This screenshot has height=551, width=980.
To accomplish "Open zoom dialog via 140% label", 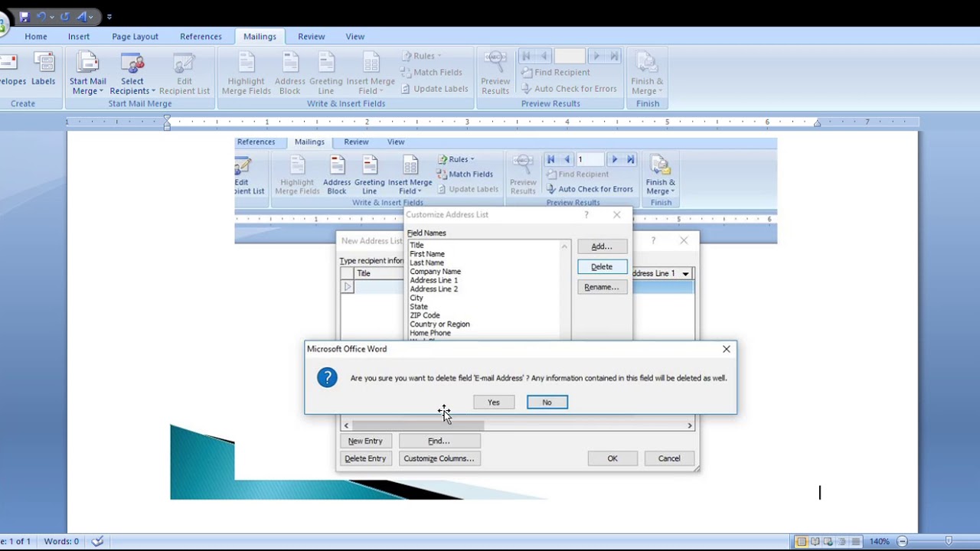I will coord(879,541).
